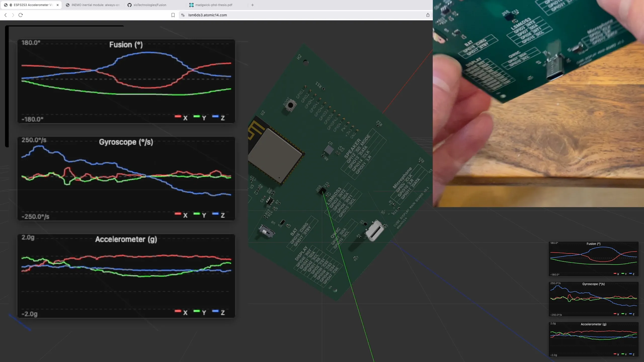Click the share icon in the toolbar

(x=427, y=15)
